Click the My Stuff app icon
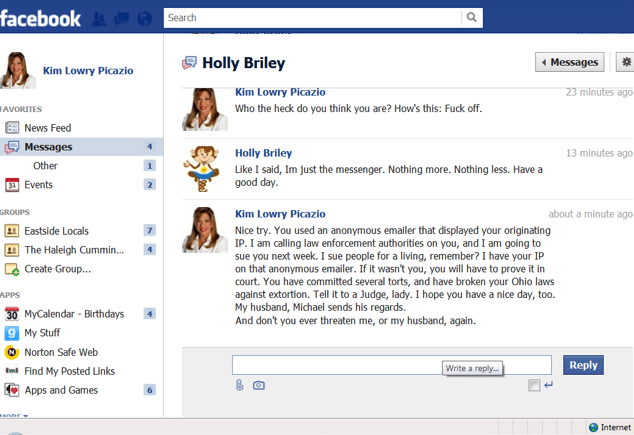The width and height of the screenshot is (634, 435). [x=12, y=333]
